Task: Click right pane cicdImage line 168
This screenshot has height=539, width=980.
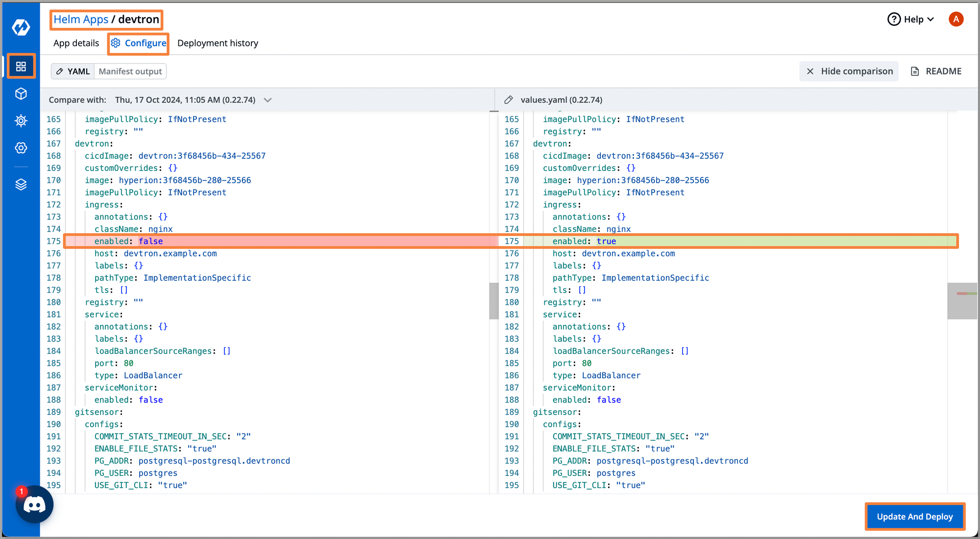Action: (633, 156)
